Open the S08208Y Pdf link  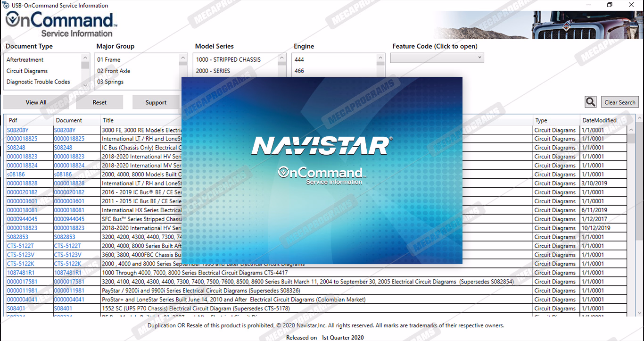coord(17,130)
